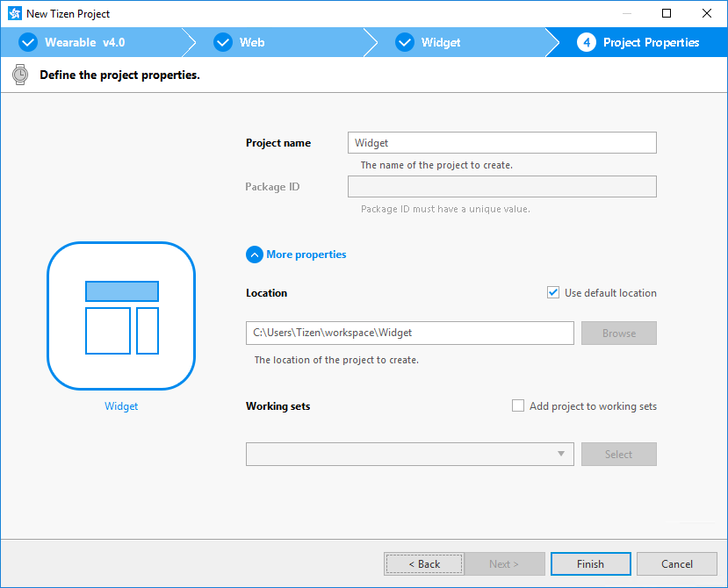Click the Tizen logo in title bar
728x588 pixels.
[x=14, y=14]
